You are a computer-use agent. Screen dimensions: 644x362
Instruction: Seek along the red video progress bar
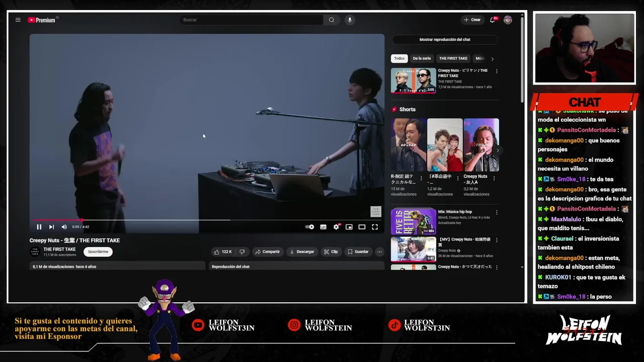click(x=207, y=220)
